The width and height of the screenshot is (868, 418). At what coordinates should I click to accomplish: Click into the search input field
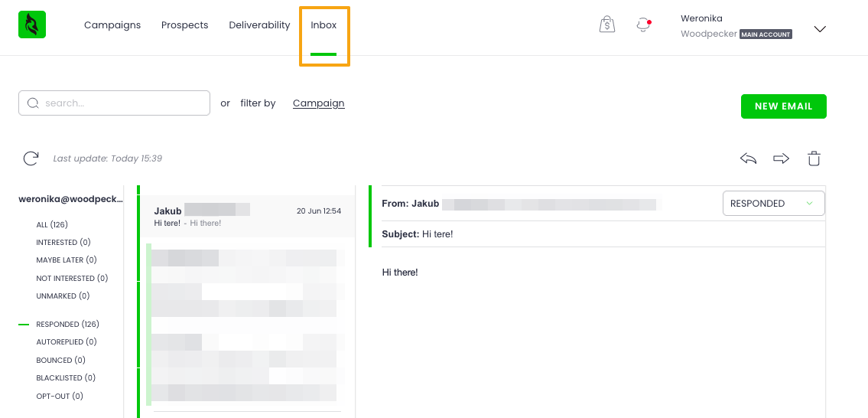pos(122,103)
